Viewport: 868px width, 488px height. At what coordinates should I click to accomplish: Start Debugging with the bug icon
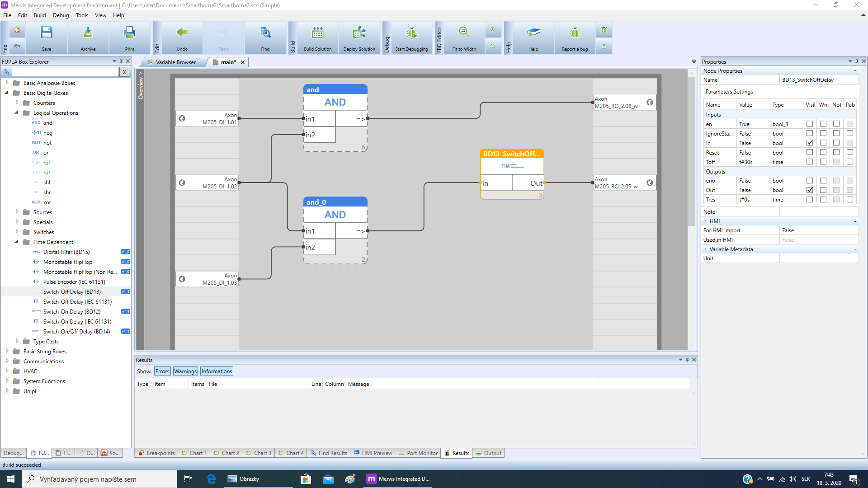pos(411,33)
